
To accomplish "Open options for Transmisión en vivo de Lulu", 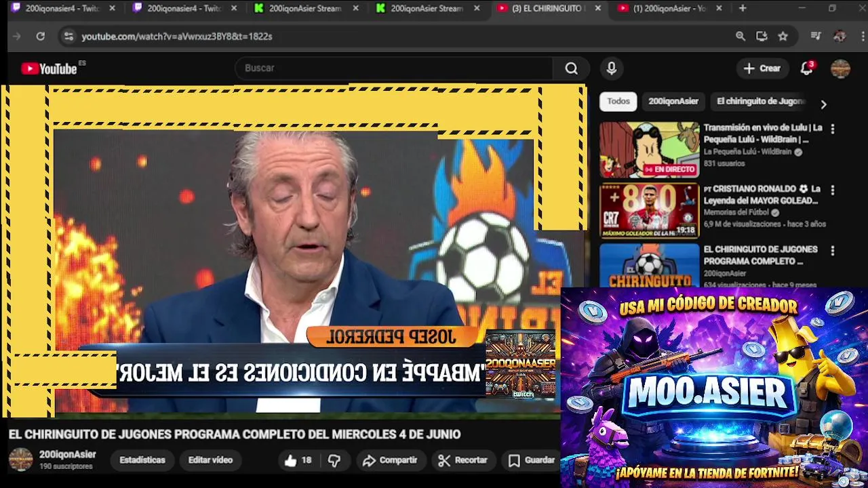I will (x=833, y=128).
